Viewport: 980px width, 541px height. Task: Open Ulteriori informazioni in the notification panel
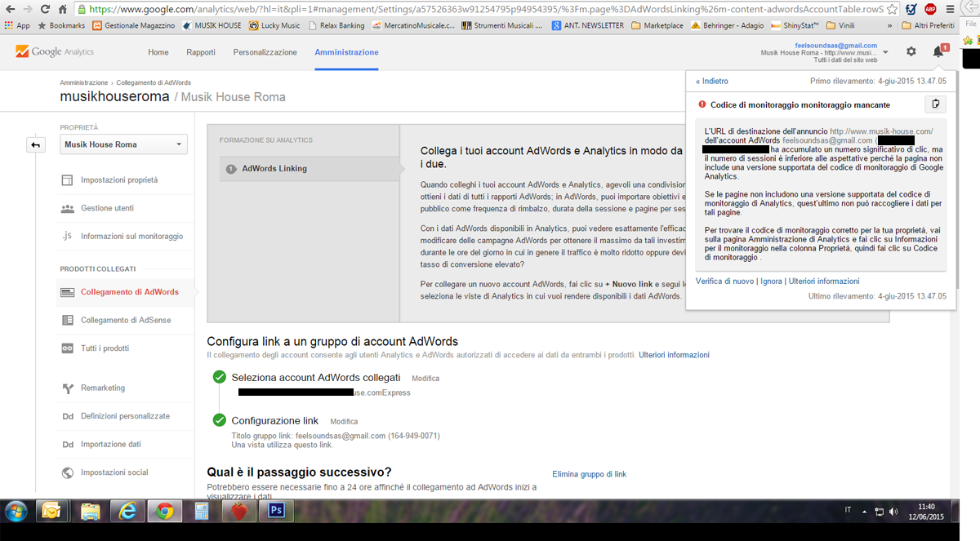tap(824, 282)
